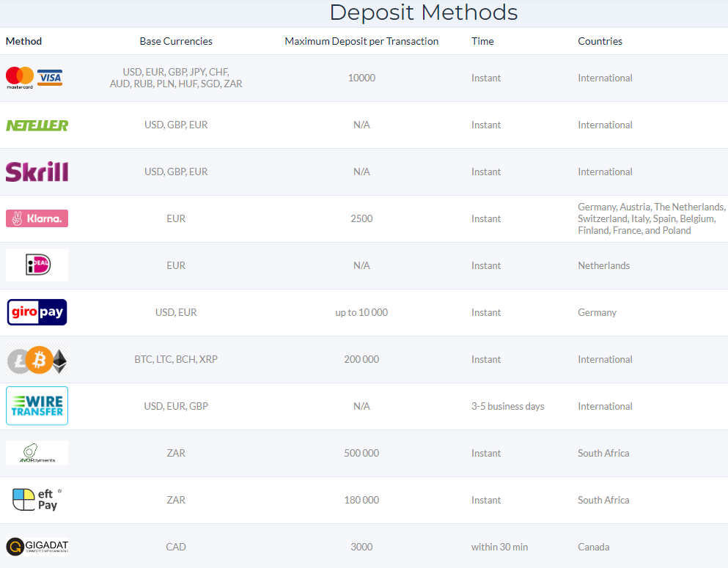
Task: Click Instant in the Mastercard/Visa row
Action: [486, 78]
